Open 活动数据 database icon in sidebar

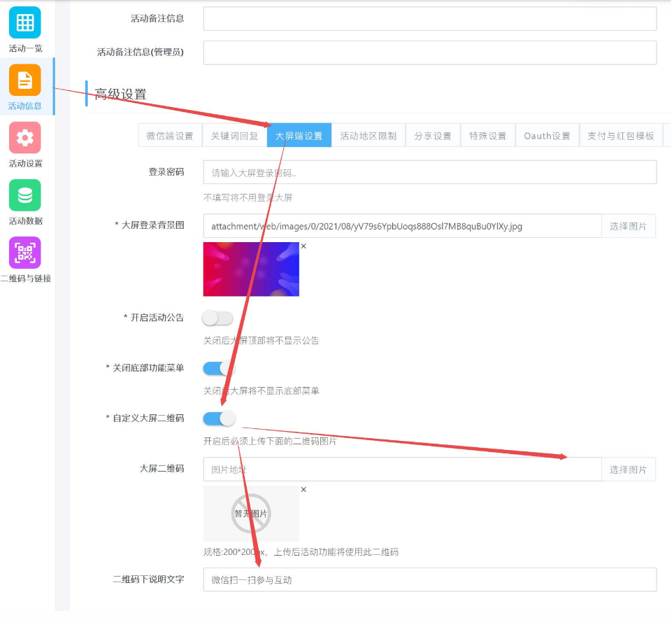(25, 195)
